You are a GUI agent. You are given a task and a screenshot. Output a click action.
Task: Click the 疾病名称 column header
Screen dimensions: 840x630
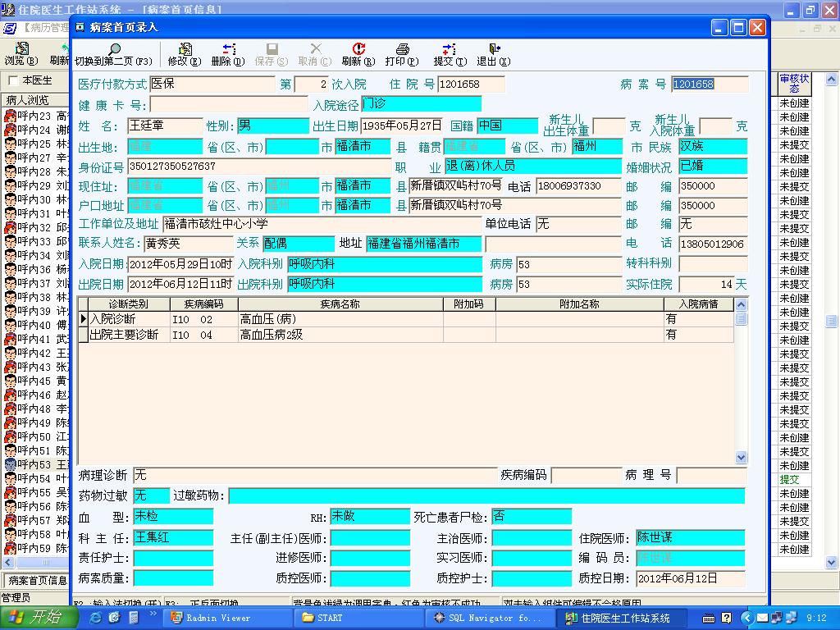(x=340, y=304)
